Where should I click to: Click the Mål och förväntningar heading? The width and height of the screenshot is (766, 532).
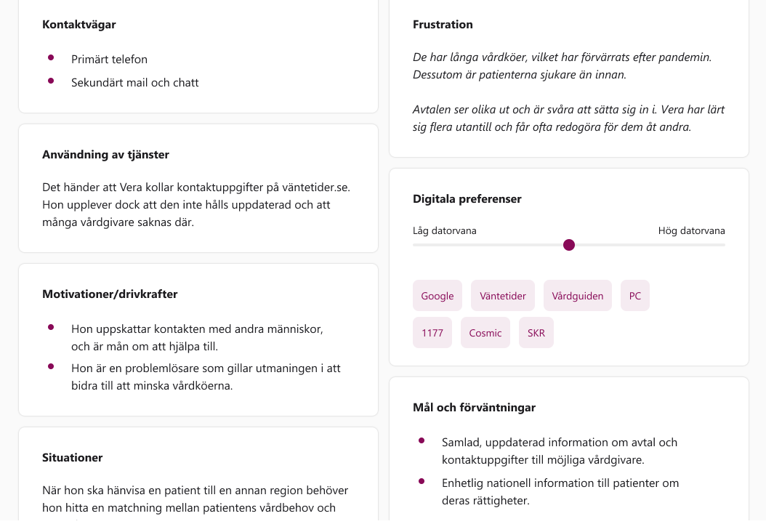(x=474, y=408)
